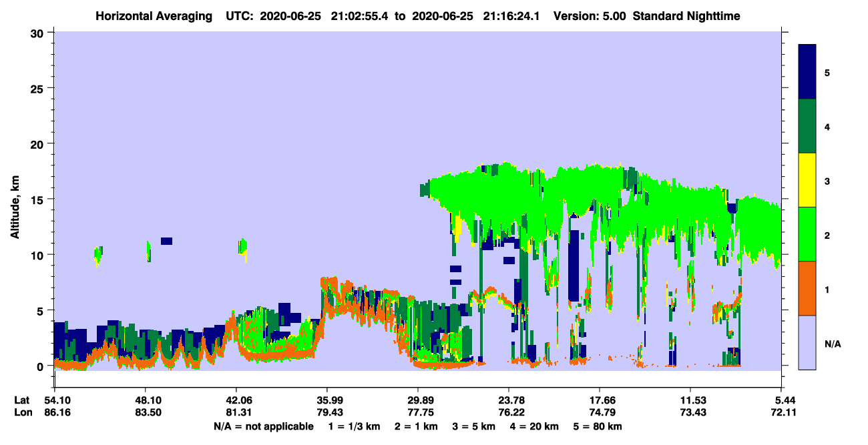
Task: Click the 0 km altitude tick label
Action: (43, 366)
